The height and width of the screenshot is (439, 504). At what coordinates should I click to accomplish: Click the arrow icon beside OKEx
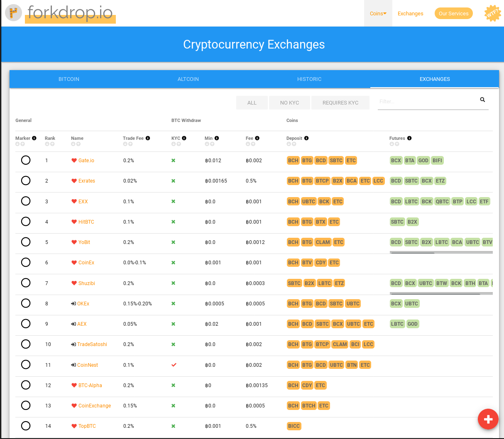73,303
